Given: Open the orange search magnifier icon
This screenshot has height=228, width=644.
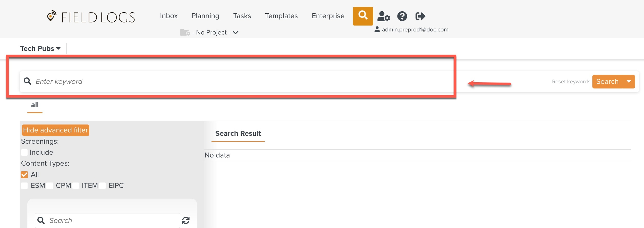Looking at the screenshot, I should coord(363,16).
